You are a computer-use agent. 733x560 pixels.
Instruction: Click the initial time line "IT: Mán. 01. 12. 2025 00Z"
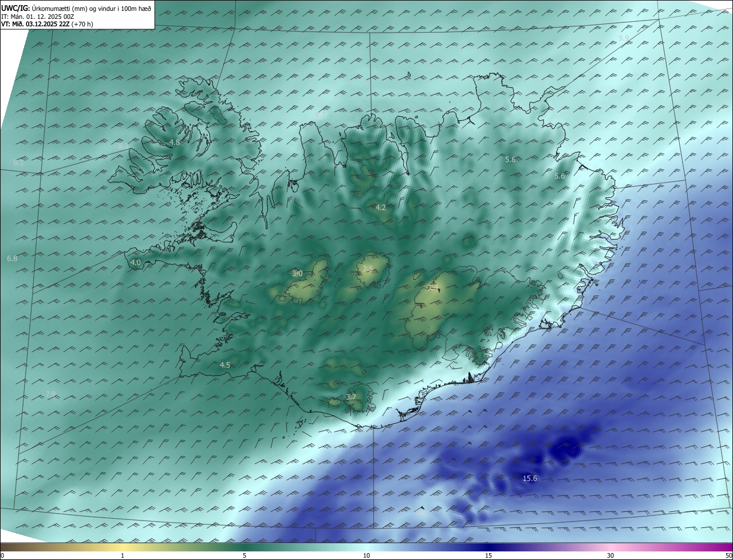(37, 17)
